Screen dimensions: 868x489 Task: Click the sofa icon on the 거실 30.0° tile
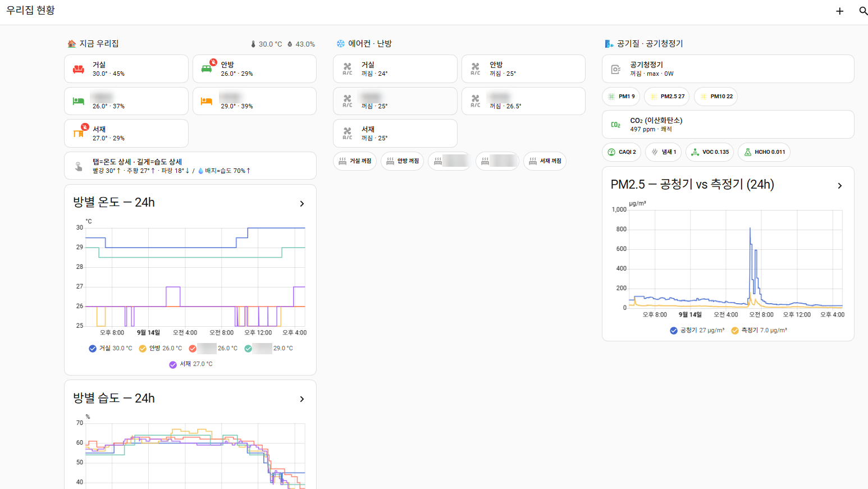click(79, 69)
